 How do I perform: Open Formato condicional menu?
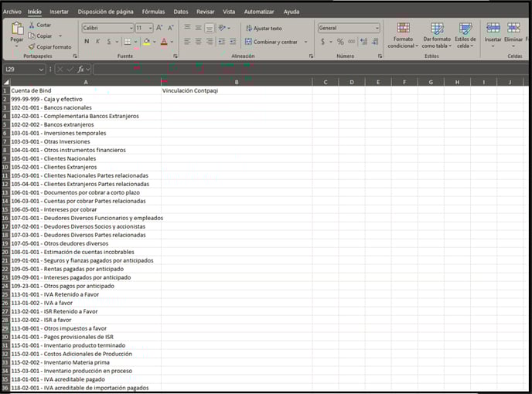click(403, 36)
